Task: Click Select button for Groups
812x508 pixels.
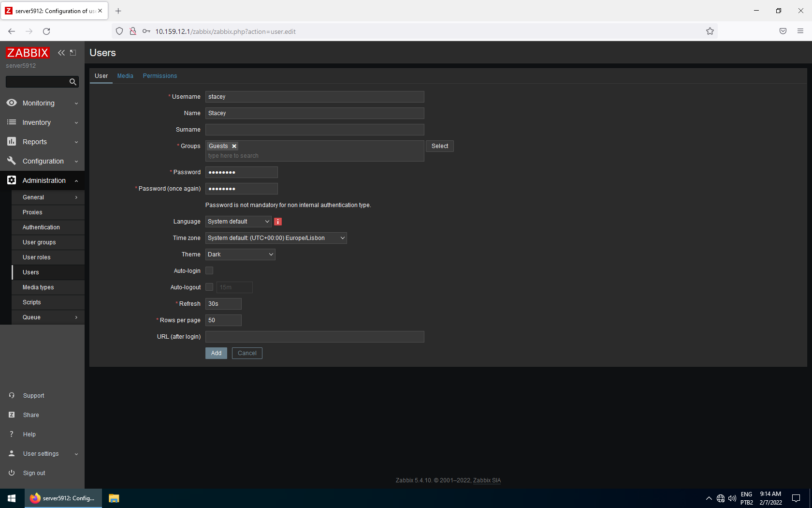Action: pos(439,146)
